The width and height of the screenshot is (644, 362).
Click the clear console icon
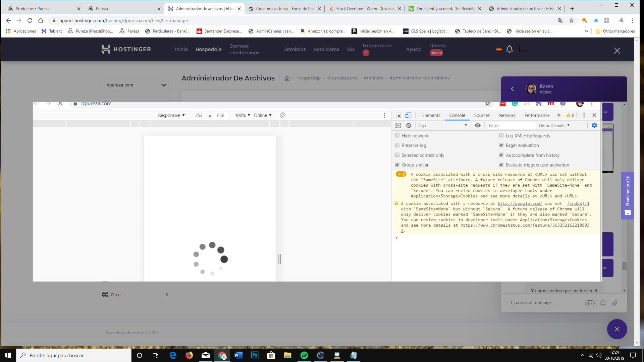pos(409,125)
